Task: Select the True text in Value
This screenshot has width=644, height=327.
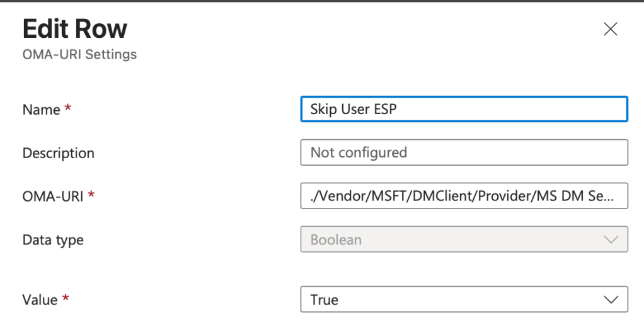Action: [325, 300]
